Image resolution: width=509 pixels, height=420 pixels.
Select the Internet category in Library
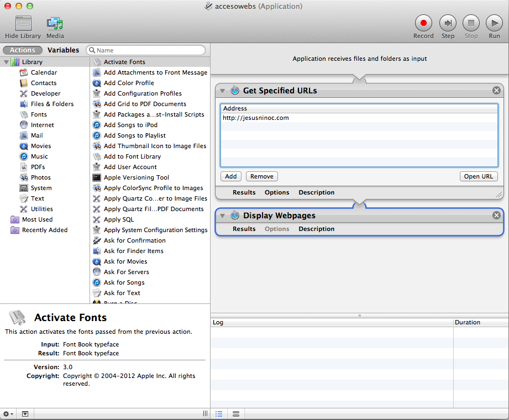coord(42,125)
